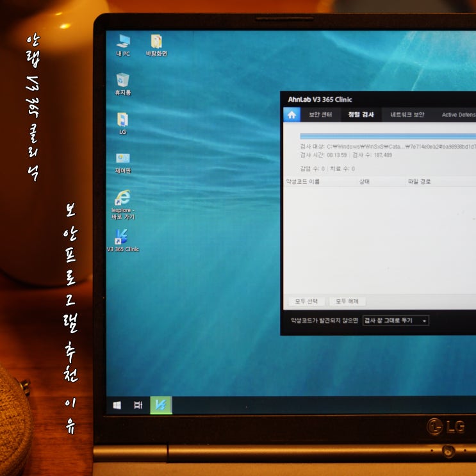
Task: Switch to the 보안 센터 tab
Action: point(320,115)
